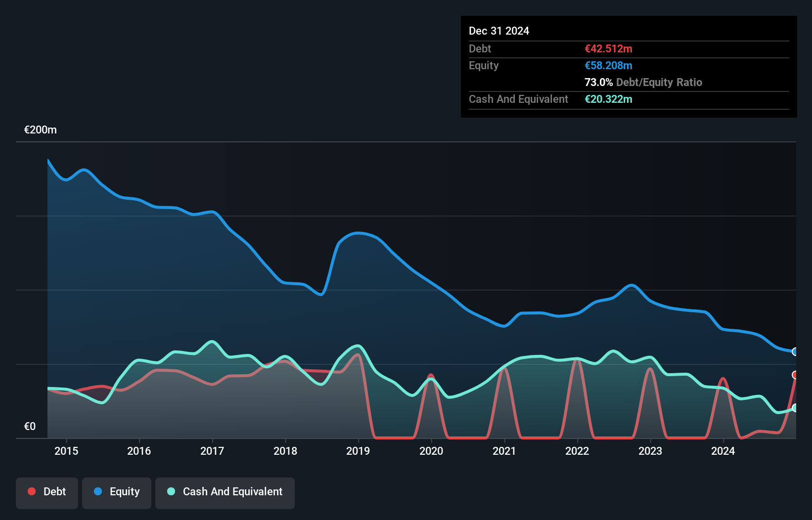Click the €200m y-axis label
Screen dimensions: 812x520
click(41, 130)
